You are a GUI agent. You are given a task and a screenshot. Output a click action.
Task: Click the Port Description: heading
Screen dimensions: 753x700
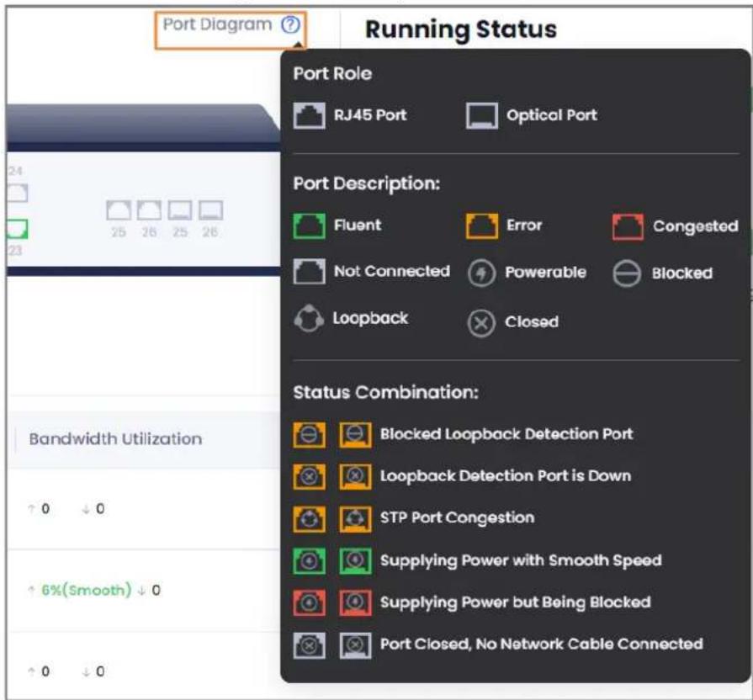tap(367, 183)
